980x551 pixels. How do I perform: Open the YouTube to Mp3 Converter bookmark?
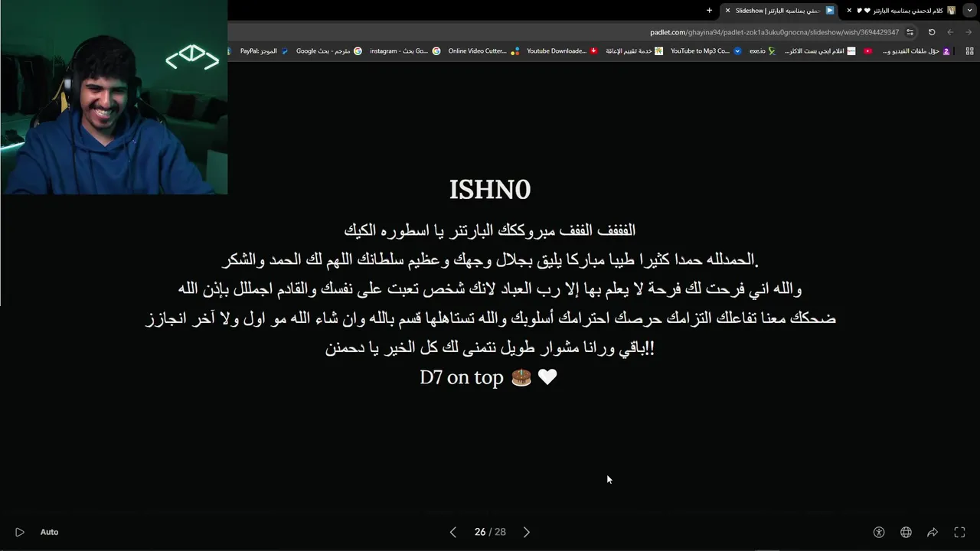pyautogui.click(x=706, y=51)
